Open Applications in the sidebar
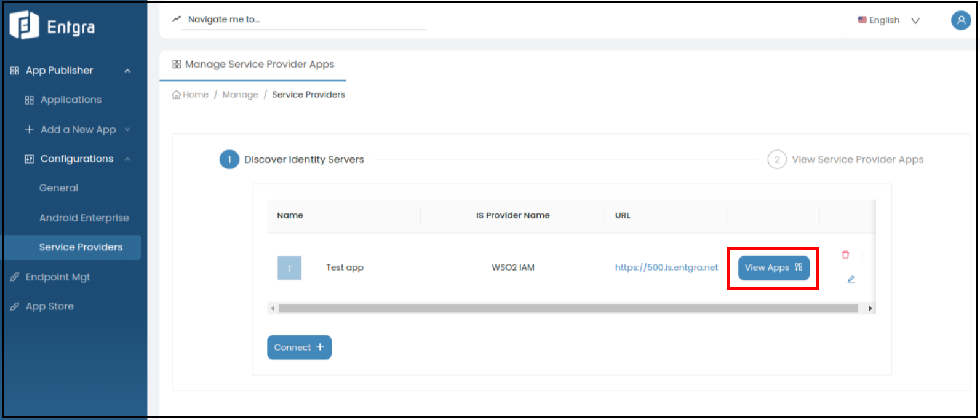 (x=71, y=100)
